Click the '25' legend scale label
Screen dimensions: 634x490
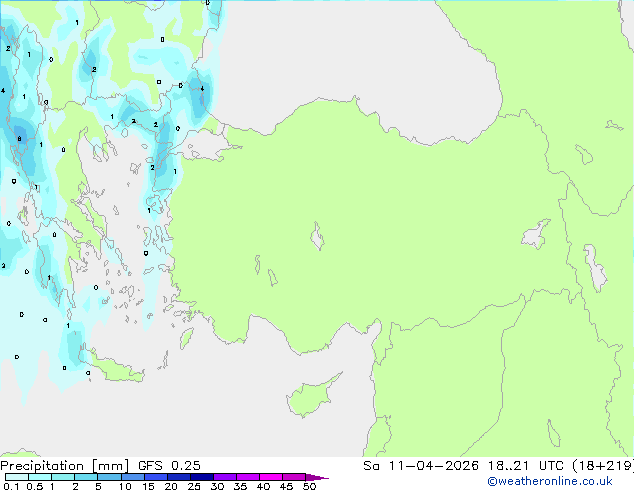tap(194, 486)
